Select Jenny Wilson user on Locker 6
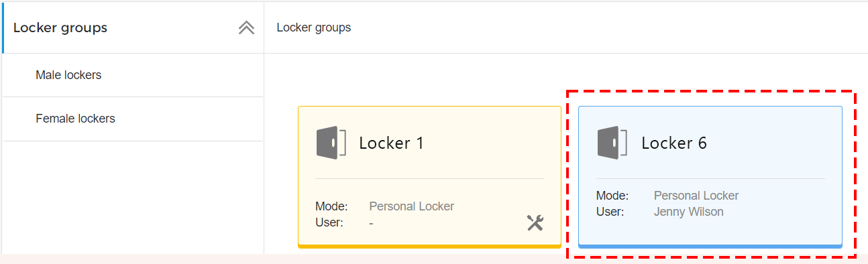Viewport: 868px width, 264px height. click(x=689, y=212)
